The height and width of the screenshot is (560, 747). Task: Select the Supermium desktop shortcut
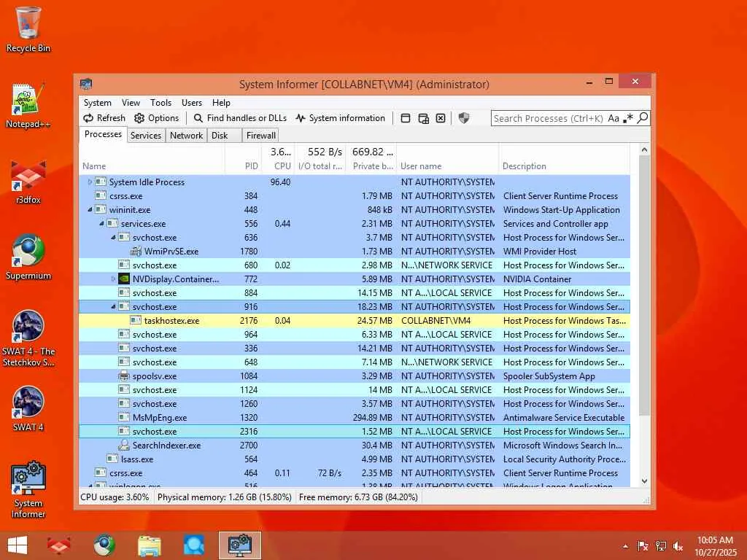(28, 257)
